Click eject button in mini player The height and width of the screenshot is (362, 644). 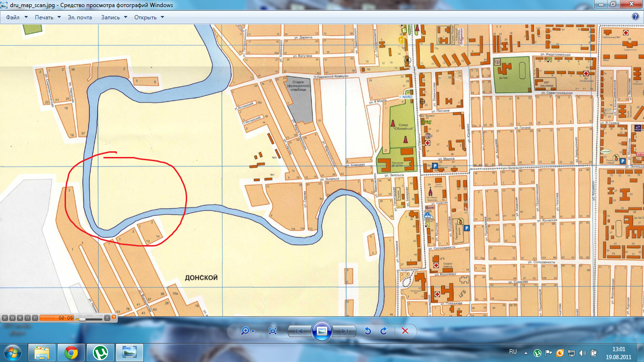point(107,318)
